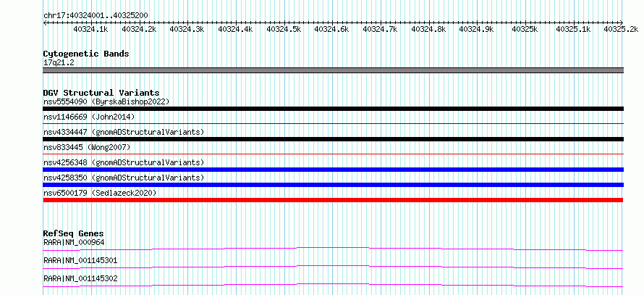Screen dimensions: 644x295
Task: Click the 40324.1k ruler tick label
Action: click(90, 29)
